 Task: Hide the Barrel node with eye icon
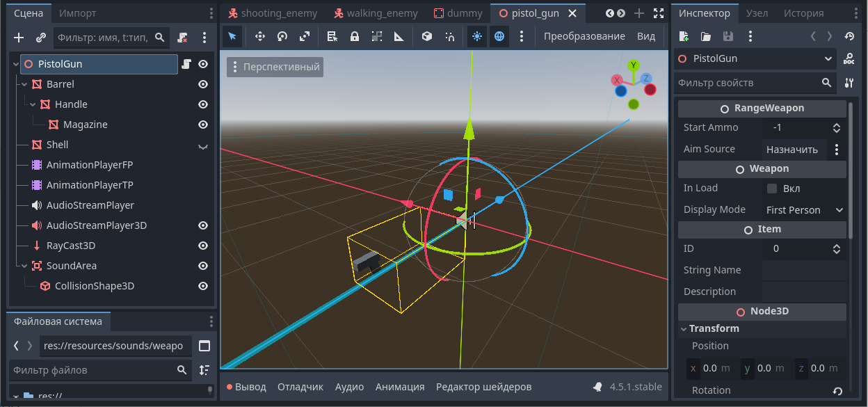(203, 84)
